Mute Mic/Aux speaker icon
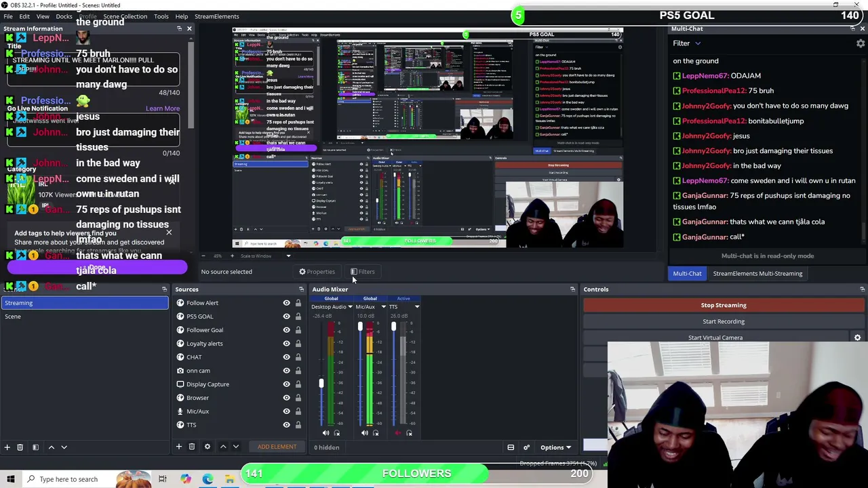This screenshot has width=868, height=488. click(x=365, y=433)
